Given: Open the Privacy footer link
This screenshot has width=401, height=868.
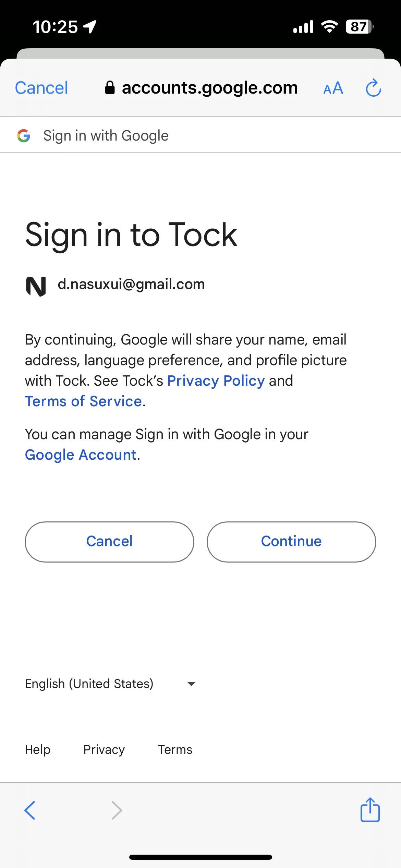Looking at the screenshot, I should 104,750.
